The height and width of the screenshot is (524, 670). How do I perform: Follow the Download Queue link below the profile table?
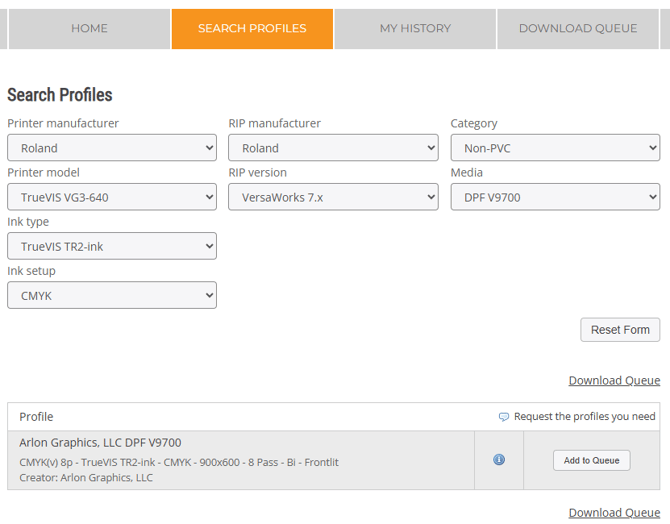click(x=614, y=512)
